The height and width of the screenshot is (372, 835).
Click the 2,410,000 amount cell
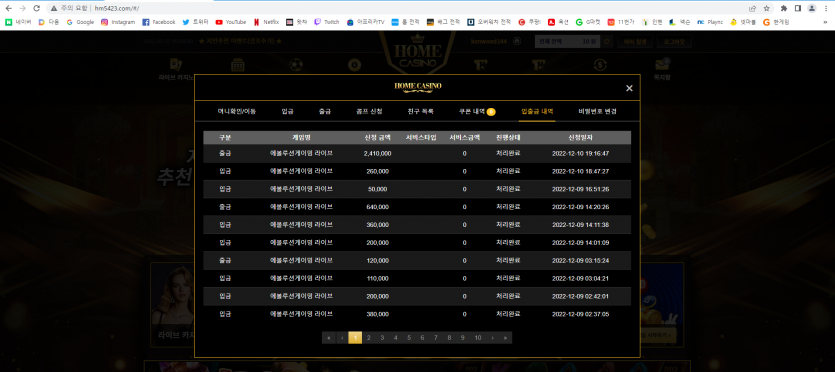(x=378, y=153)
